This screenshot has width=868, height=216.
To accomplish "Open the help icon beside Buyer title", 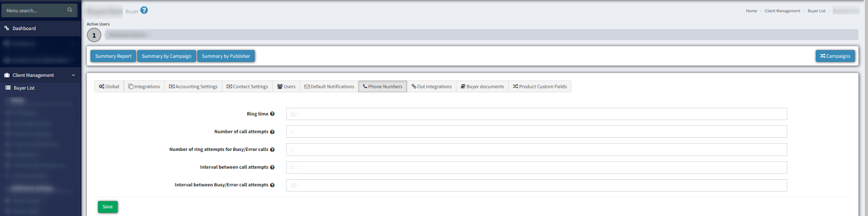I will (x=144, y=10).
